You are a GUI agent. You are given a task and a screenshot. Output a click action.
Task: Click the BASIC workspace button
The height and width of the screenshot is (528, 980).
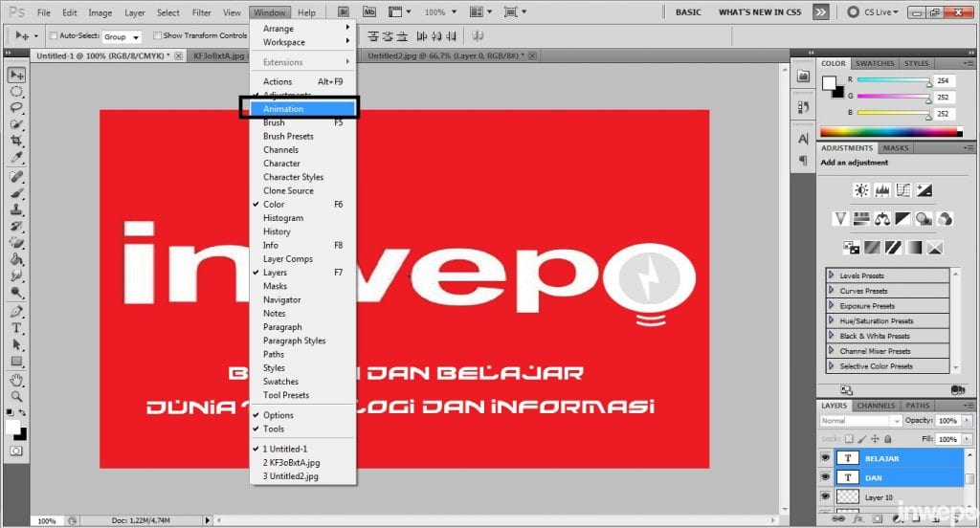[688, 11]
